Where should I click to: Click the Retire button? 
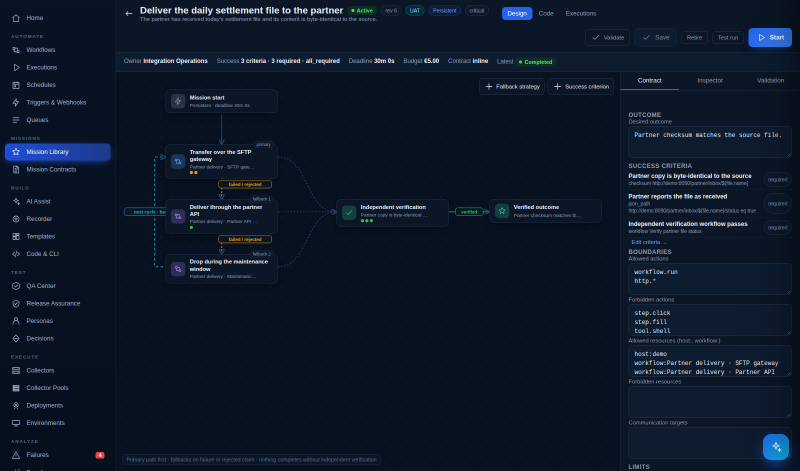pos(694,38)
